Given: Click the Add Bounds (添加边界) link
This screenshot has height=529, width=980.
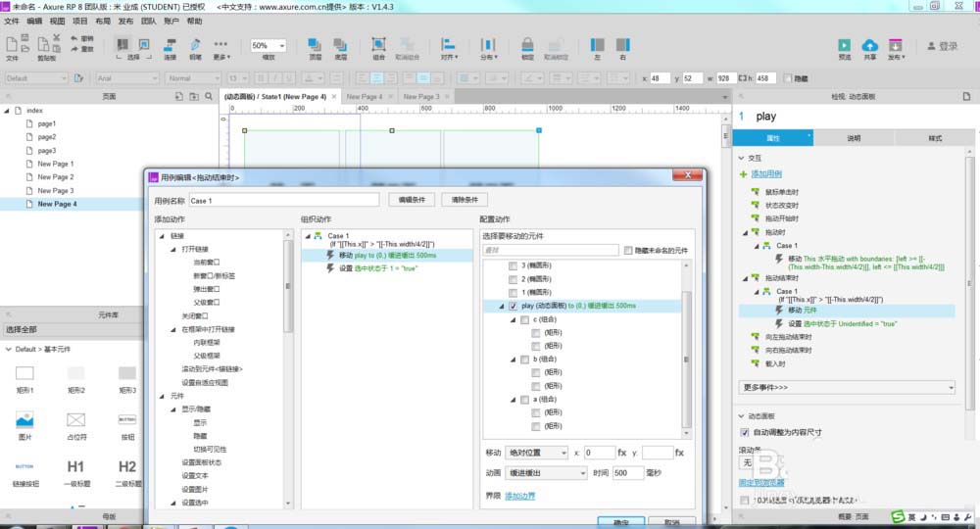Looking at the screenshot, I should tap(520, 496).
